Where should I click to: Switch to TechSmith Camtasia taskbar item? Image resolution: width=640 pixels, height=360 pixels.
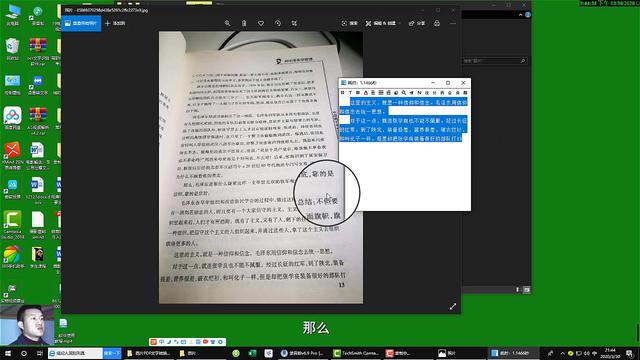click(x=356, y=353)
